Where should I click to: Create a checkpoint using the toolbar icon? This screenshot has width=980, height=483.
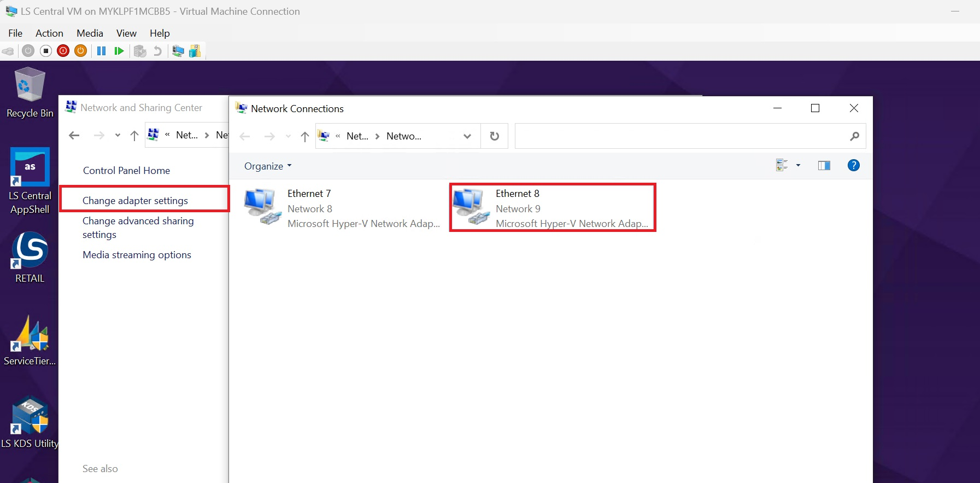click(140, 51)
